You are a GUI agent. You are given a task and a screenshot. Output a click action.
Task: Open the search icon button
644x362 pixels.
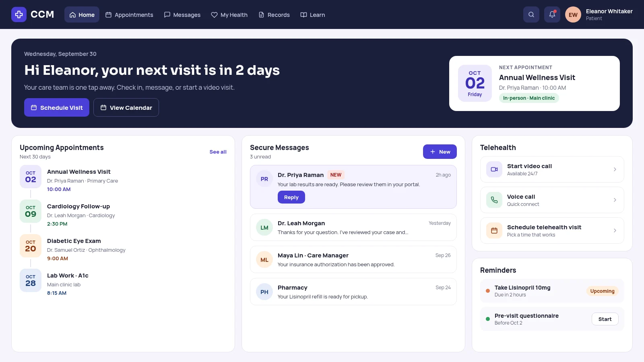tap(531, 14)
